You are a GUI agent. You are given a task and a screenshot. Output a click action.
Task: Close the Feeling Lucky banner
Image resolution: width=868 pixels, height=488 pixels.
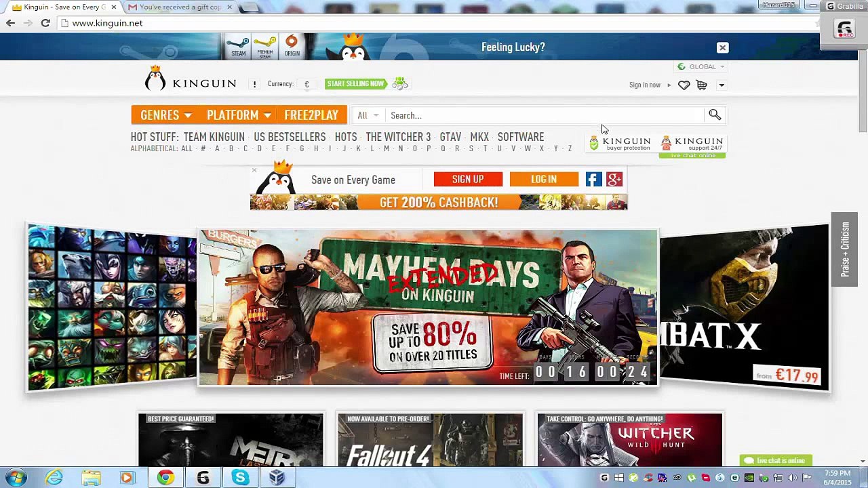click(x=722, y=47)
